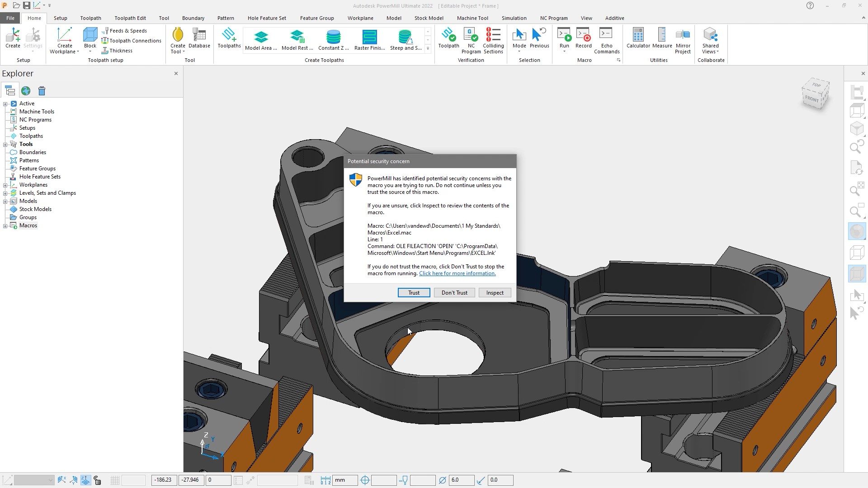Open the File menu
This screenshot has height=488, width=868.
pyautogui.click(x=10, y=18)
